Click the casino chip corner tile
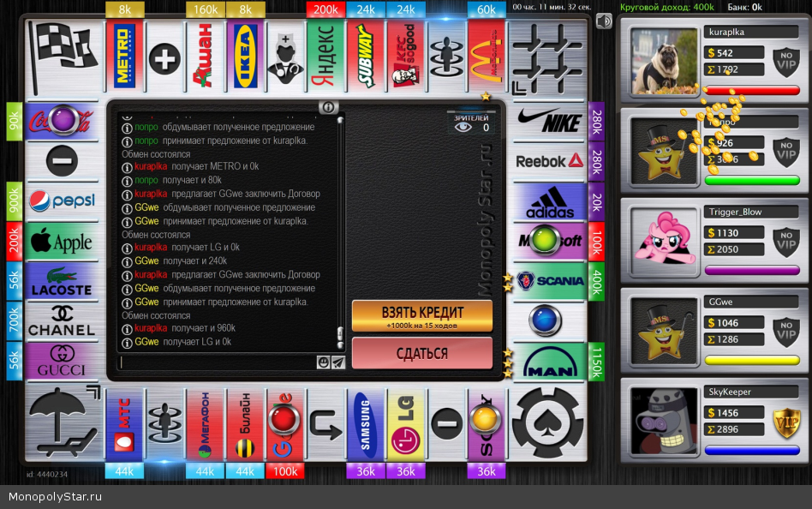This screenshot has width=812, height=509. point(548,423)
